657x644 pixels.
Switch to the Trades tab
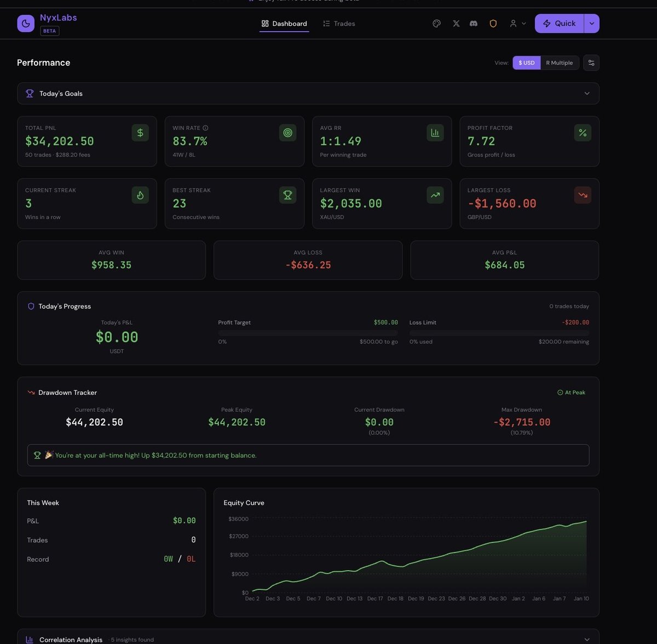tap(338, 24)
